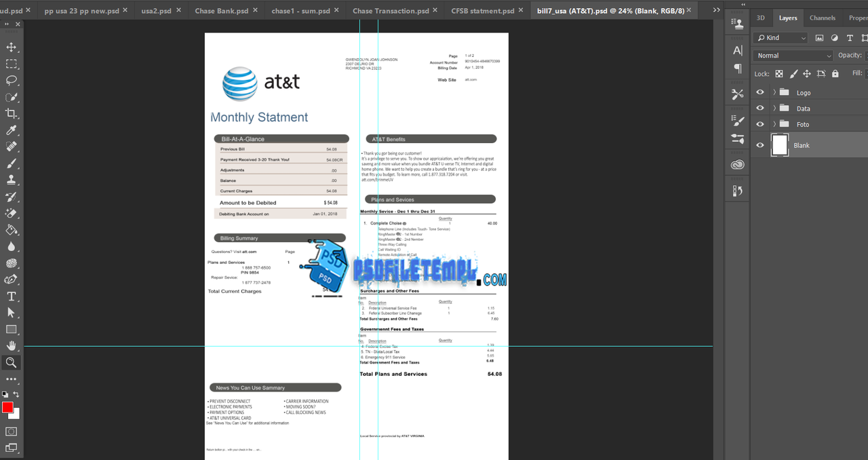
Task: Expand the Logo layer group
Action: coord(774,92)
